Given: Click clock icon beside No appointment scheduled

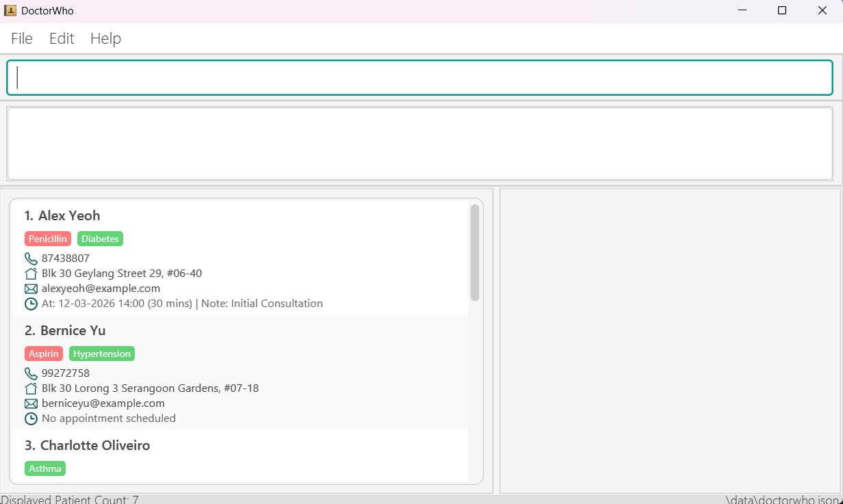Looking at the screenshot, I should tap(31, 419).
